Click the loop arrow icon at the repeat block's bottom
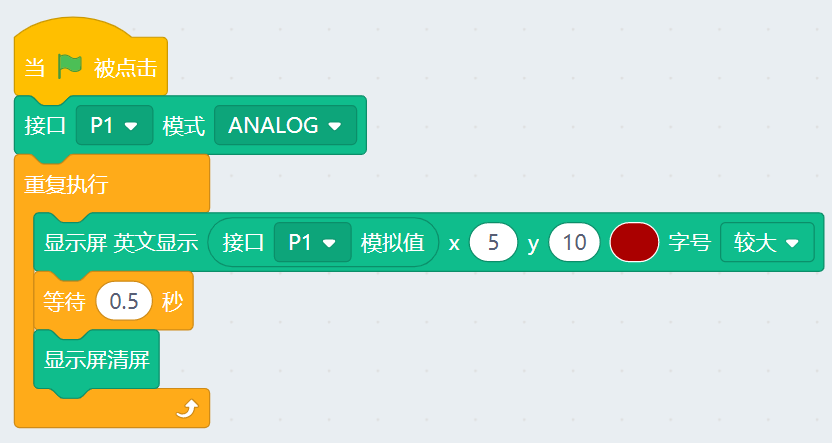 (x=187, y=409)
